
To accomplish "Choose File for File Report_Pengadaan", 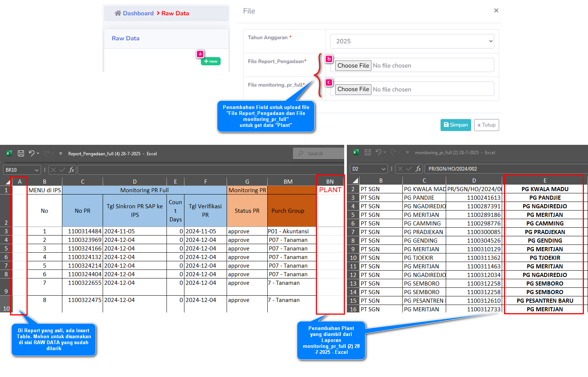I will point(353,66).
